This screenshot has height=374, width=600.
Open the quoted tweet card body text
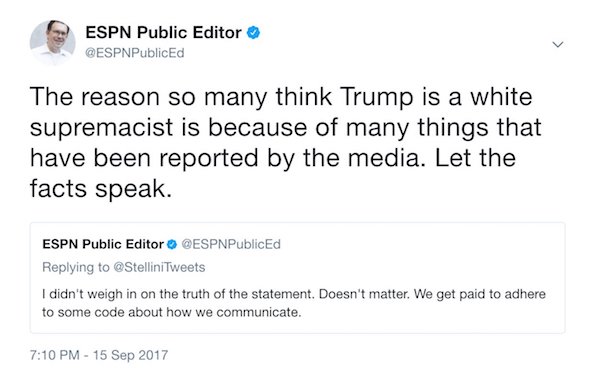[x=294, y=303]
